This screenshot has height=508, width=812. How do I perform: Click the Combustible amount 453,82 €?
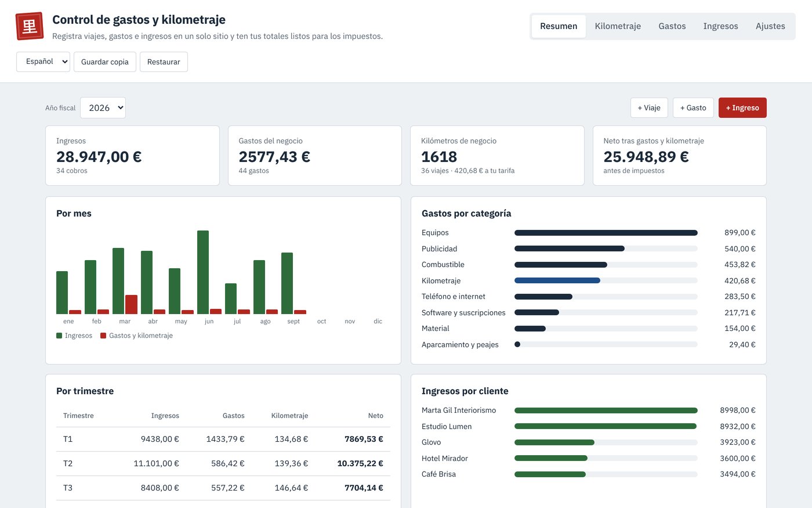tap(739, 264)
